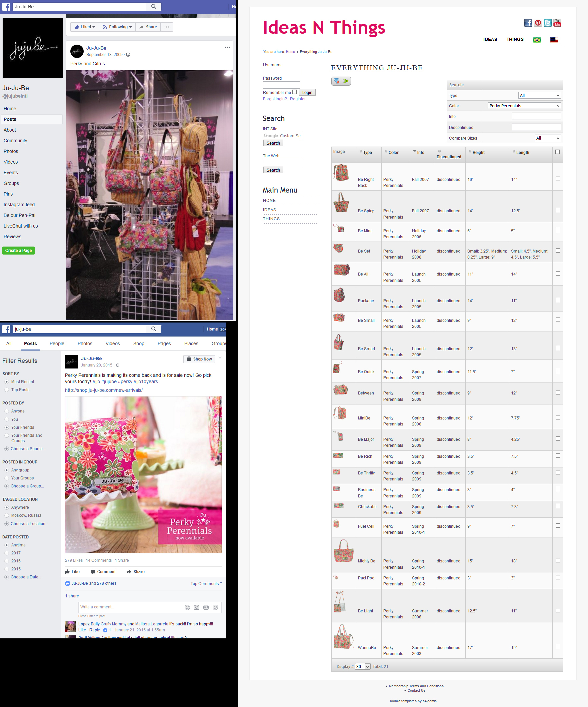Open post options ellipsis on Perky and Citrus post
This screenshot has height=707, width=588.
pyautogui.click(x=227, y=47)
